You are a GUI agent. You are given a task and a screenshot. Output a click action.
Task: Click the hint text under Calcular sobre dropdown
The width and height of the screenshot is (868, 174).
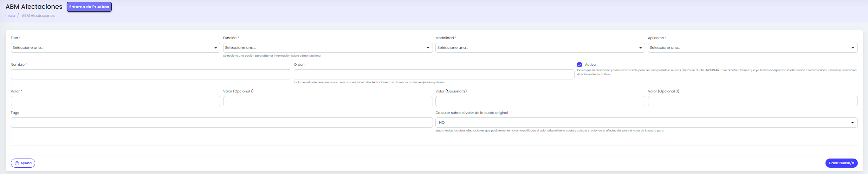click(x=549, y=131)
